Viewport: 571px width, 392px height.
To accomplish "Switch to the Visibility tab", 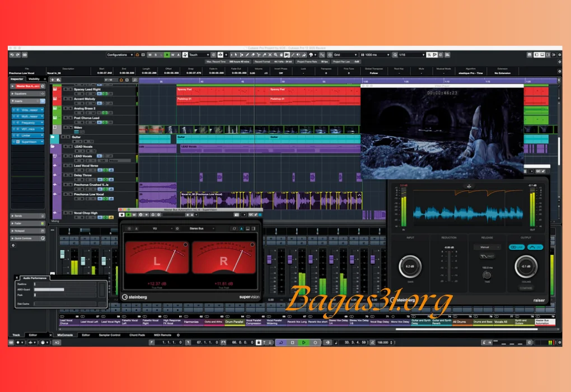I will (34, 79).
